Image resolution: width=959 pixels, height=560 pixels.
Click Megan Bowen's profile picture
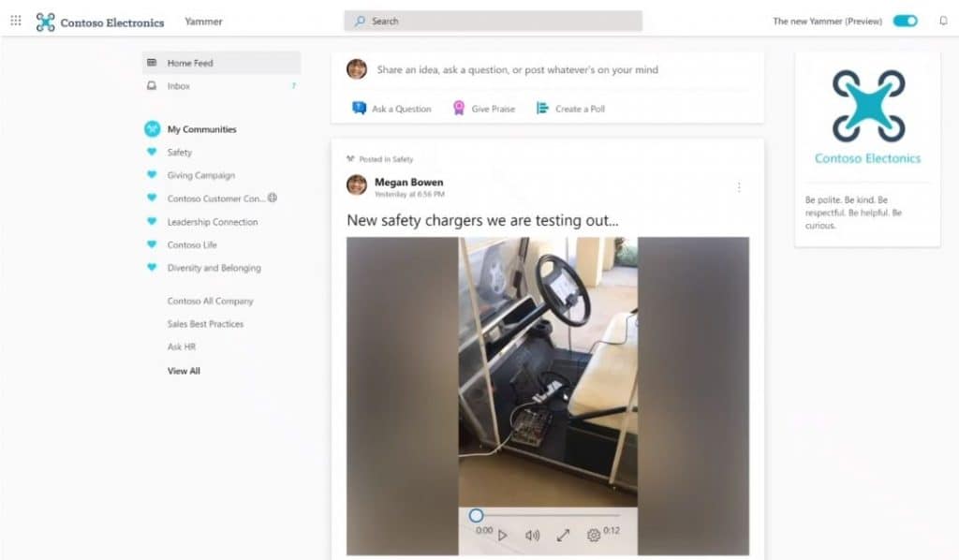(356, 185)
